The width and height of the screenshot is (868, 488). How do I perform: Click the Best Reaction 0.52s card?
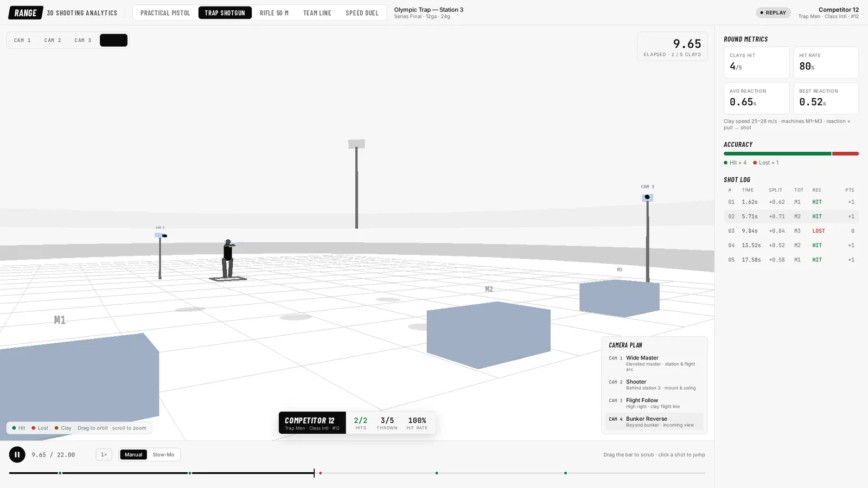tap(826, 98)
